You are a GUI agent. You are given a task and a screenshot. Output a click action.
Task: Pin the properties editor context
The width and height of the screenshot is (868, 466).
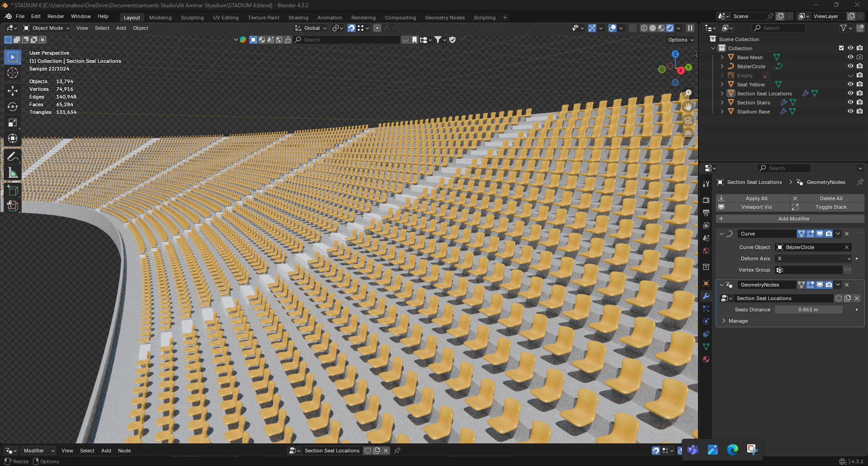pyautogui.click(x=860, y=182)
